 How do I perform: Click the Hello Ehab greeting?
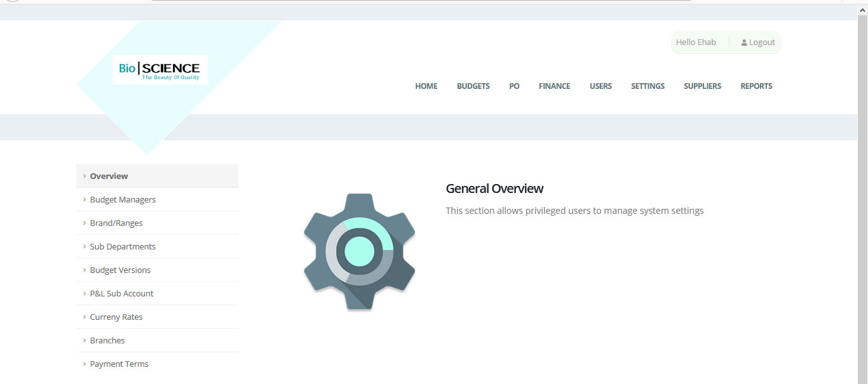696,43
